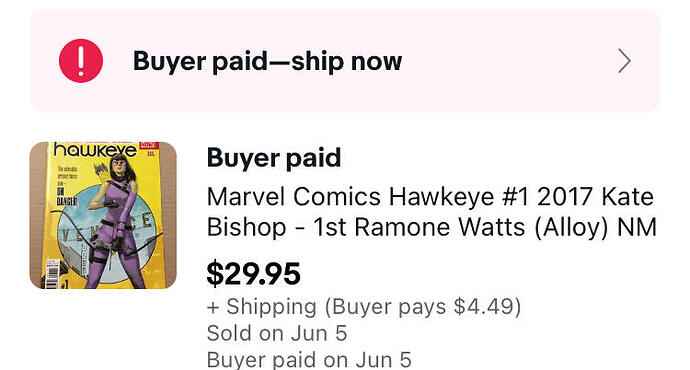
Task: Click the "+ Shipping (Buyer pays $4.49)" text
Action: pos(364,307)
